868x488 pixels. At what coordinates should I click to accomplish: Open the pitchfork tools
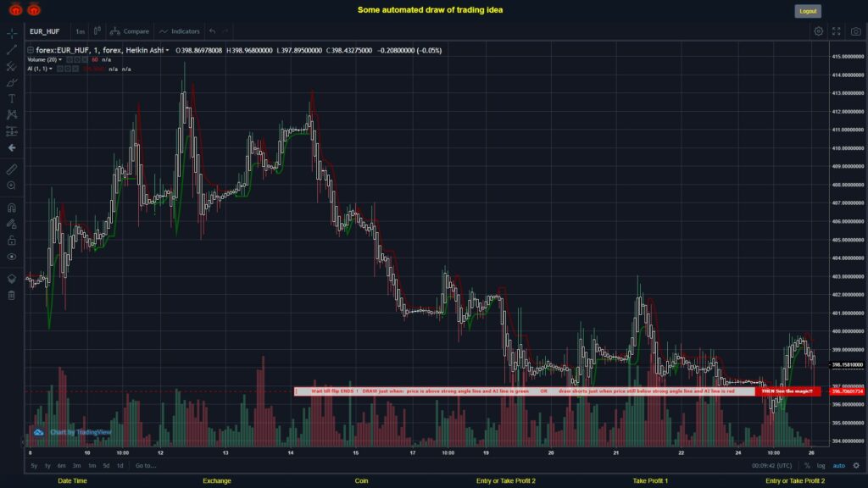(x=12, y=66)
